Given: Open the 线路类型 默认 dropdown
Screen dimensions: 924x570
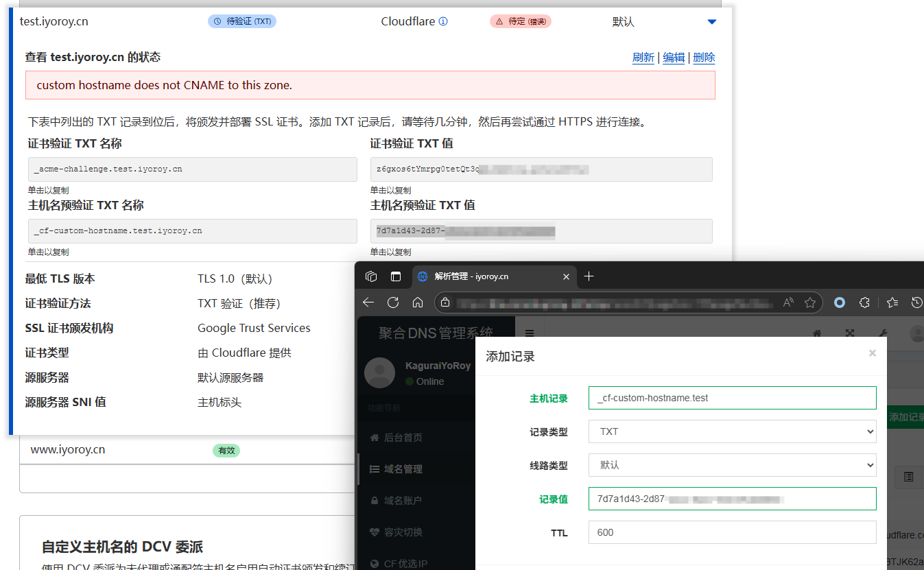Looking at the screenshot, I should coord(732,464).
